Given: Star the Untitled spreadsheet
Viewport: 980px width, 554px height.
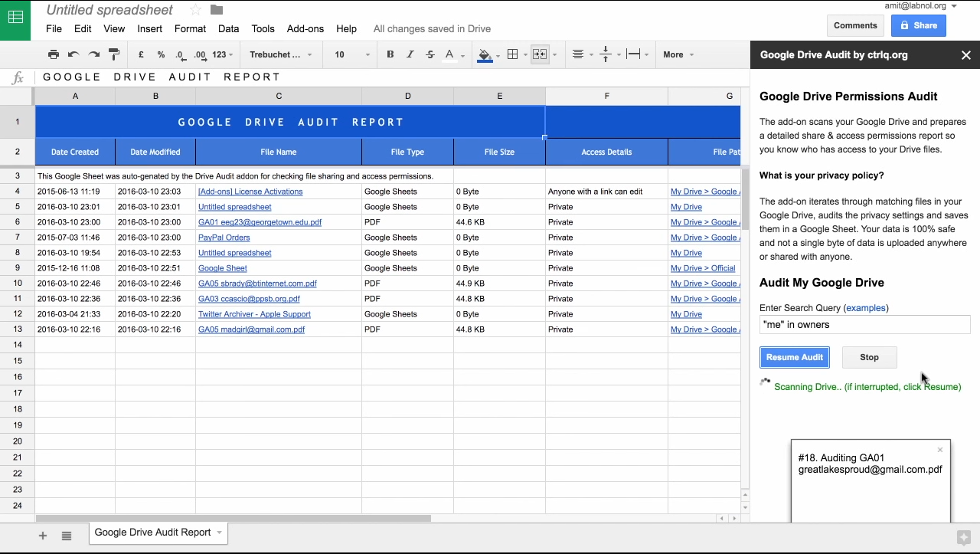Looking at the screenshot, I should (x=195, y=10).
